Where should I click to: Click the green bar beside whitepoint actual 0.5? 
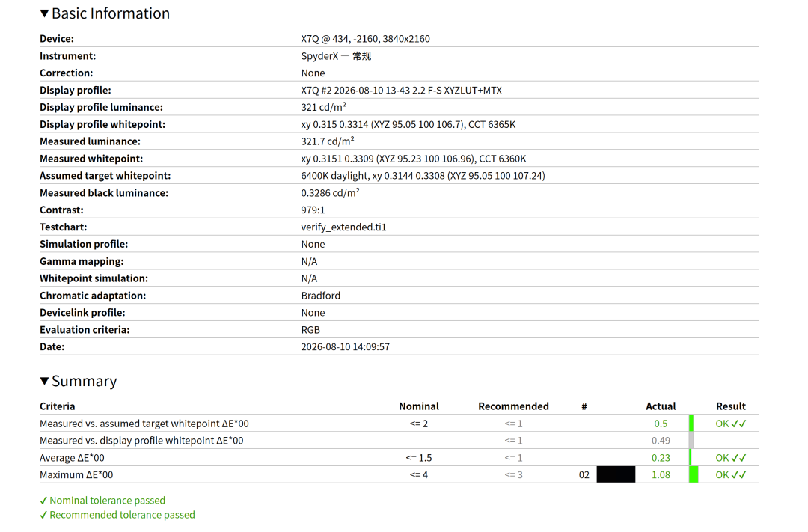coord(691,424)
